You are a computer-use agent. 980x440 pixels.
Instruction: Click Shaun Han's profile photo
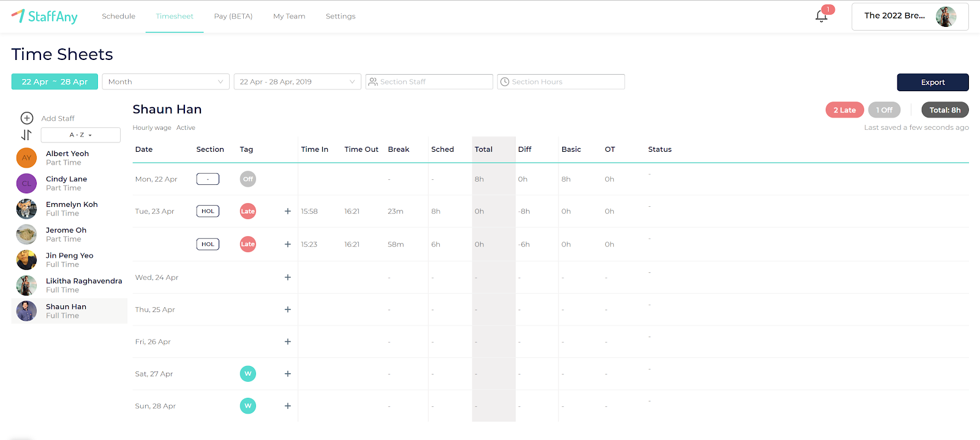pos(26,311)
